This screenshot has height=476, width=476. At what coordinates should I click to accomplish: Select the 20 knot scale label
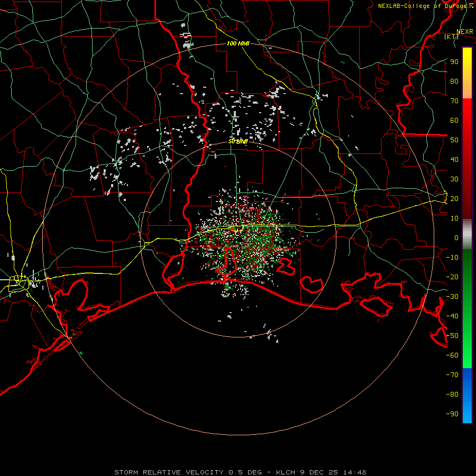point(454,199)
